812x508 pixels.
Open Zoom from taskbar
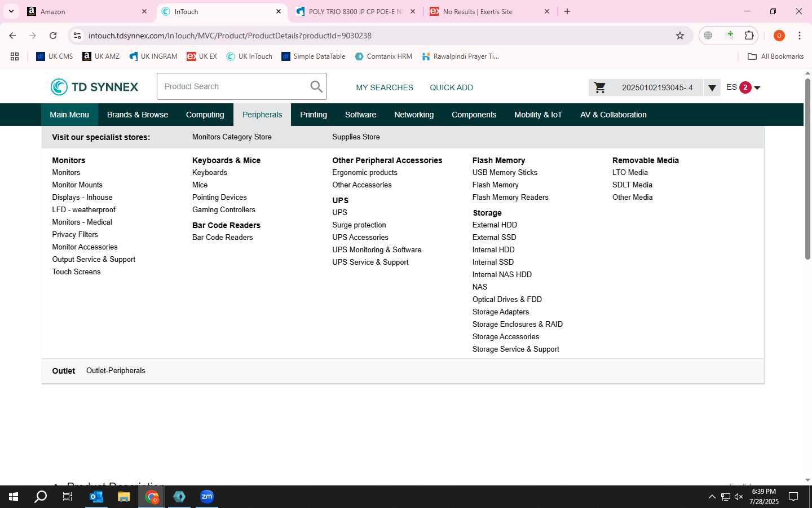coord(207,497)
